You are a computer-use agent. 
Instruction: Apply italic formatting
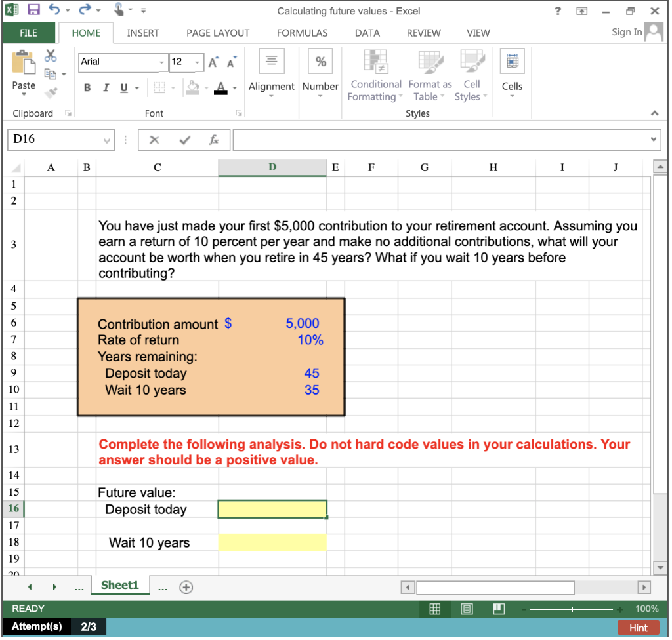point(106,87)
